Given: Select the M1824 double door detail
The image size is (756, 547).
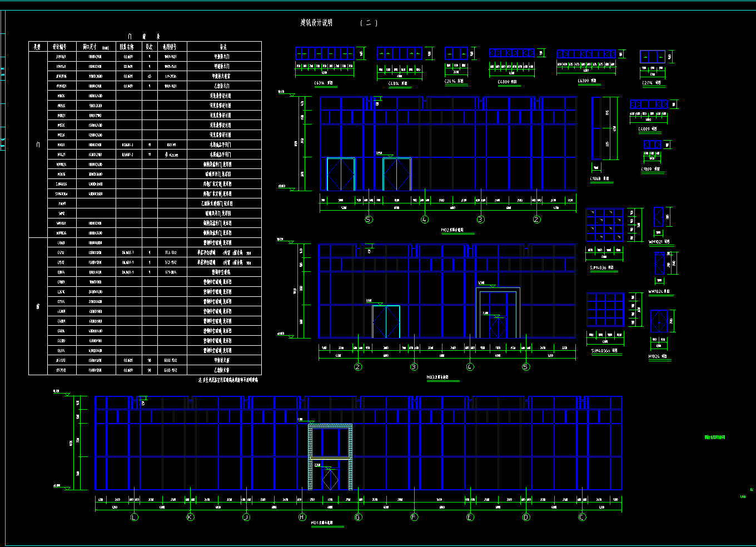Looking at the screenshot, I should click(659, 321).
